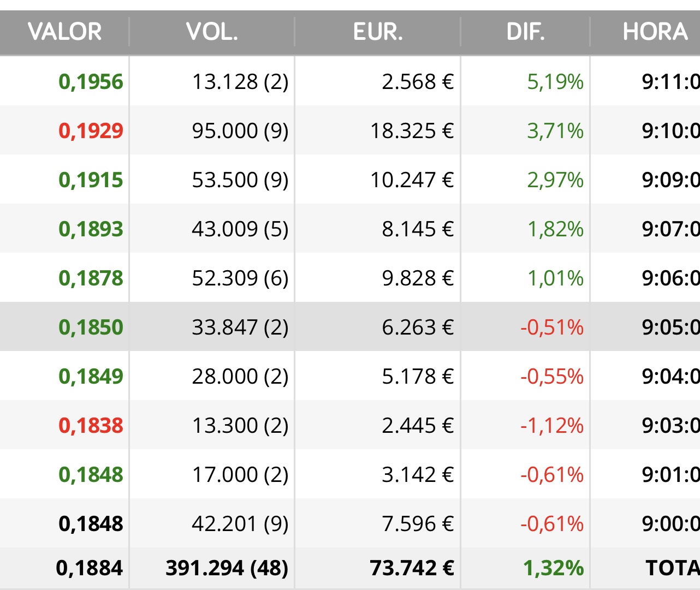Select the DIF. column header
The width and height of the screenshot is (700, 590).
coord(525,32)
